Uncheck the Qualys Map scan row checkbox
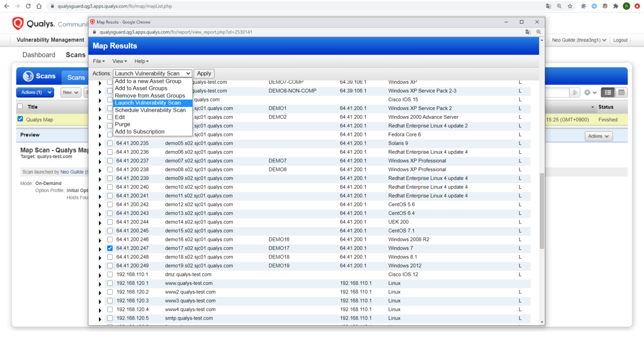 coord(20,119)
